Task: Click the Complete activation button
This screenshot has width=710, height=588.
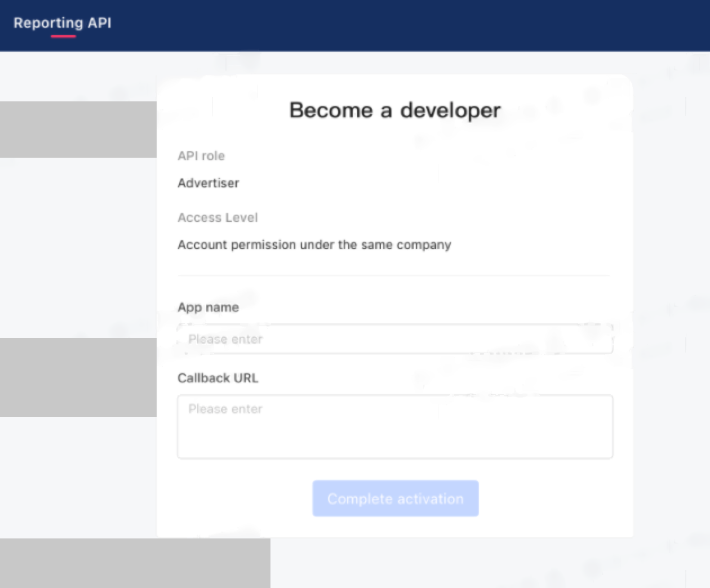Action: (396, 498)
